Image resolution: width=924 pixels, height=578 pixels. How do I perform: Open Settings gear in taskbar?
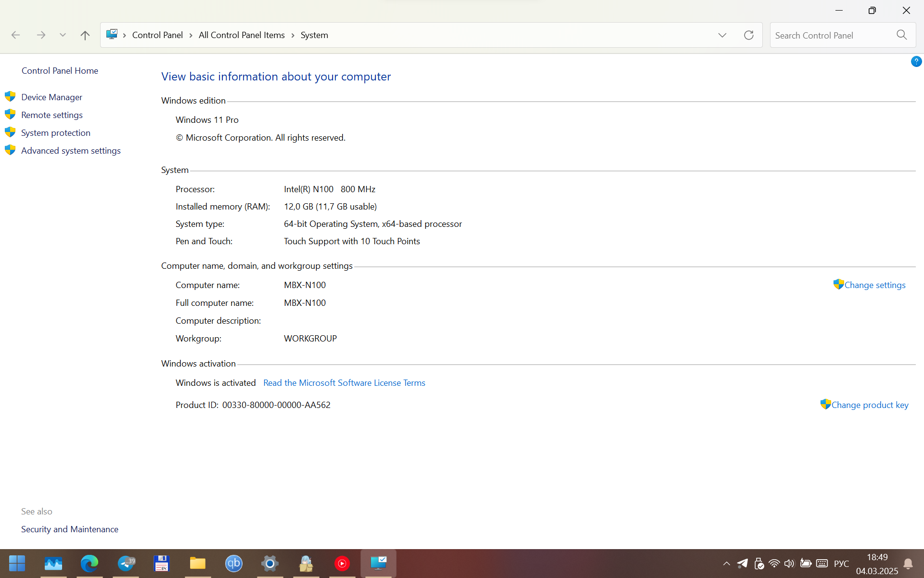[270, 563]
